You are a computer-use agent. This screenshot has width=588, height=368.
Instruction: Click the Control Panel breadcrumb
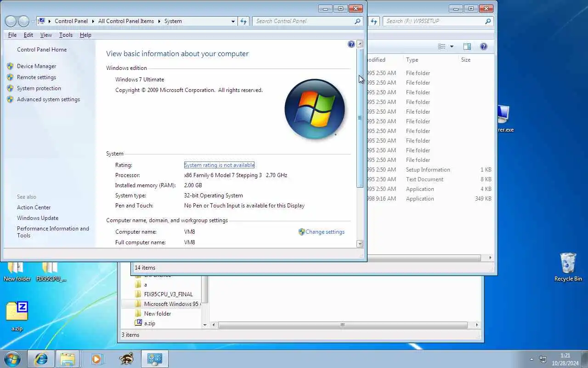pyautogui.click(x=71, y=21)
